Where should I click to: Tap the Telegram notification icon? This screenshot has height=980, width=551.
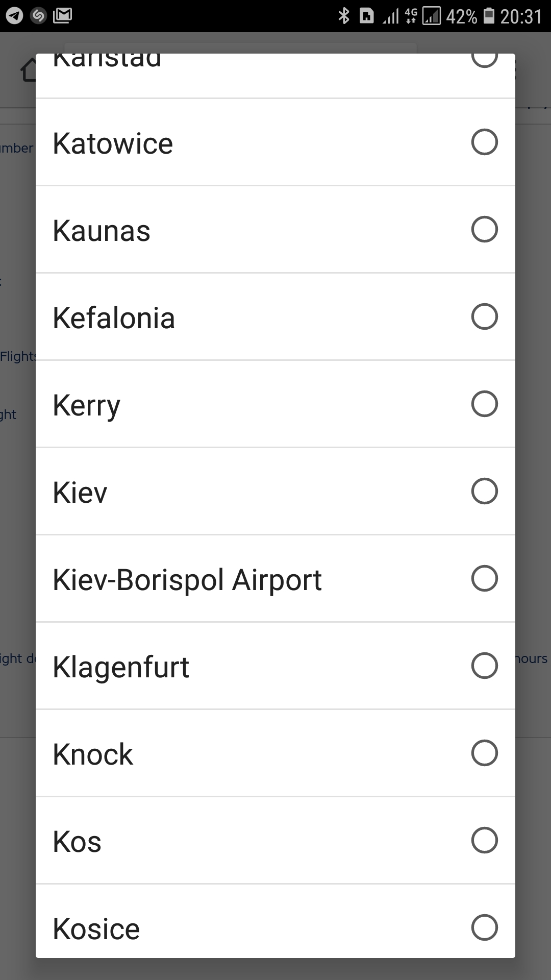pos(14,16)
